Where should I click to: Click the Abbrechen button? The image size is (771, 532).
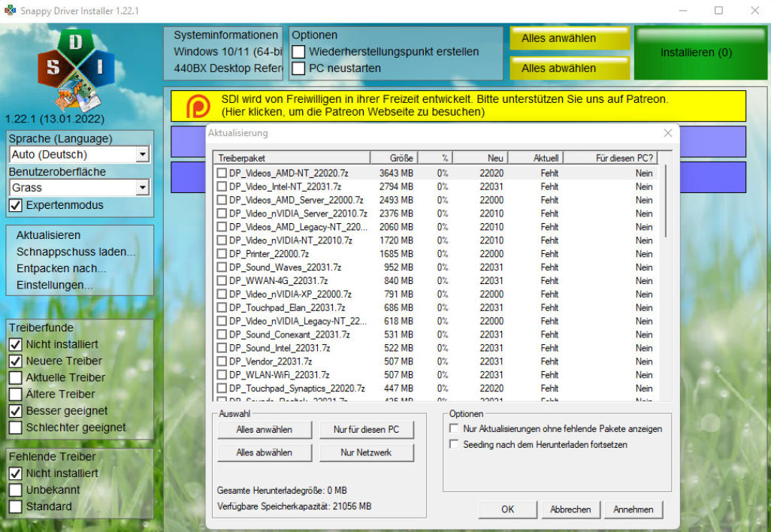[570, 509]
